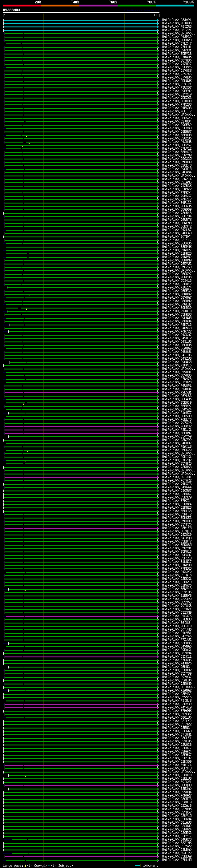Image resolution: width=197 pixels, height=868 pixels.
Task: Select the query name AV388404
Action: click(11, 10)
